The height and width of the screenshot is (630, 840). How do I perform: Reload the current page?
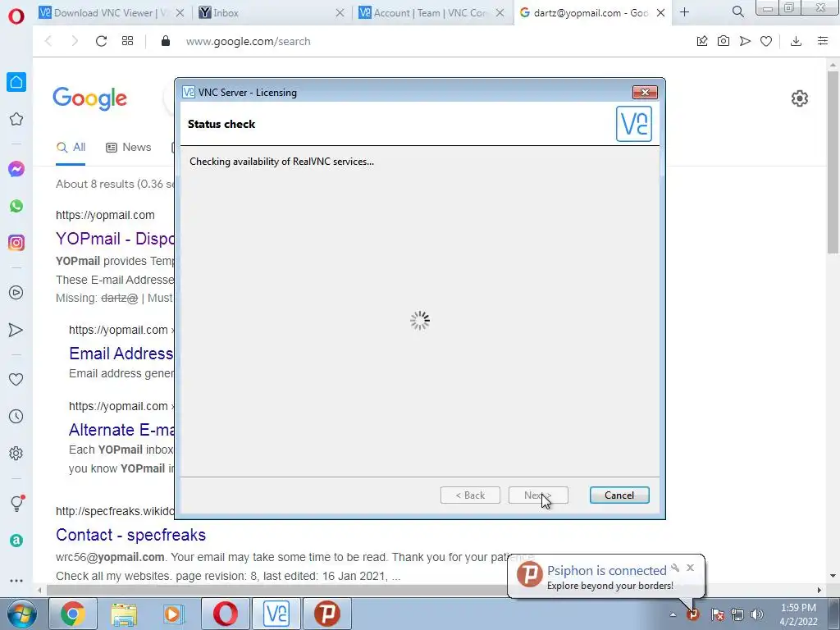click(x=101, y=41)
